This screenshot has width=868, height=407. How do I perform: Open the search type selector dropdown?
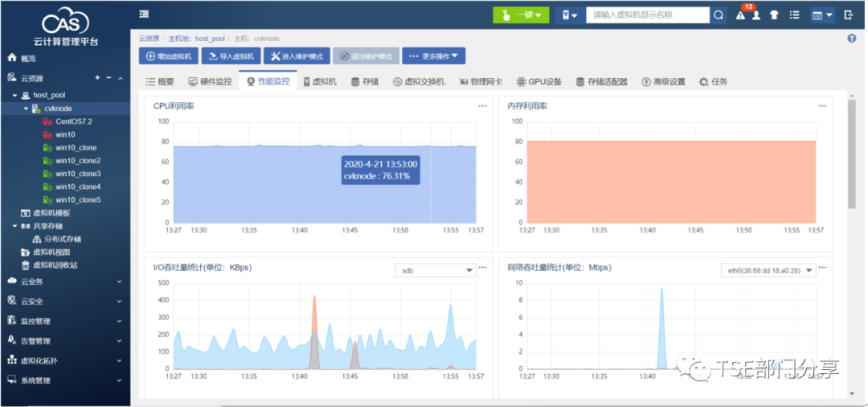point(570,15)
